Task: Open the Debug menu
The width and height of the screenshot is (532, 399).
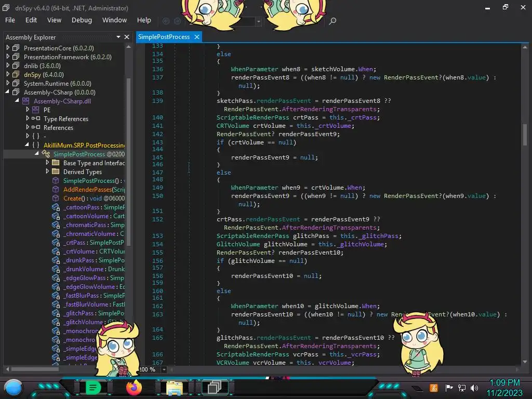Action: [82, 20]
